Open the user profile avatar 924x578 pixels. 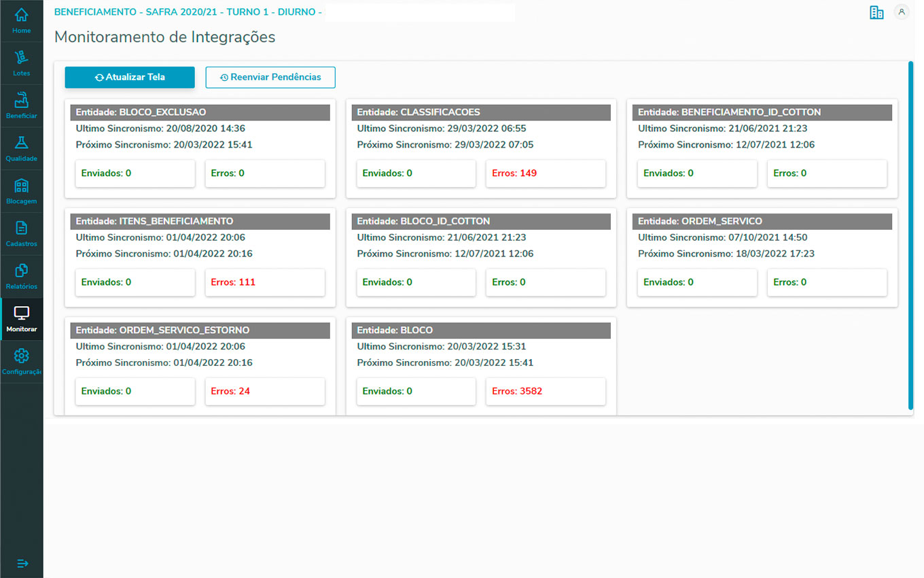902,12
